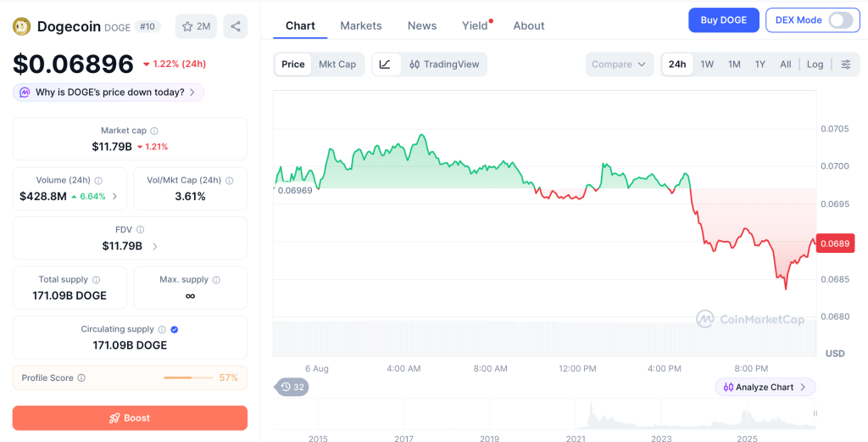
Task: Click the Total supply info icon
Action: [x=97, y=280]
